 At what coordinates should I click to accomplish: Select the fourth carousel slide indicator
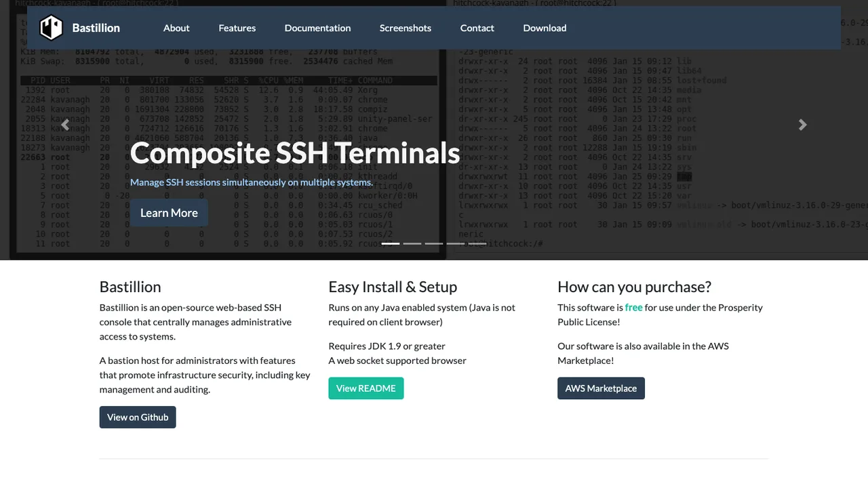[x=456, y=243]
